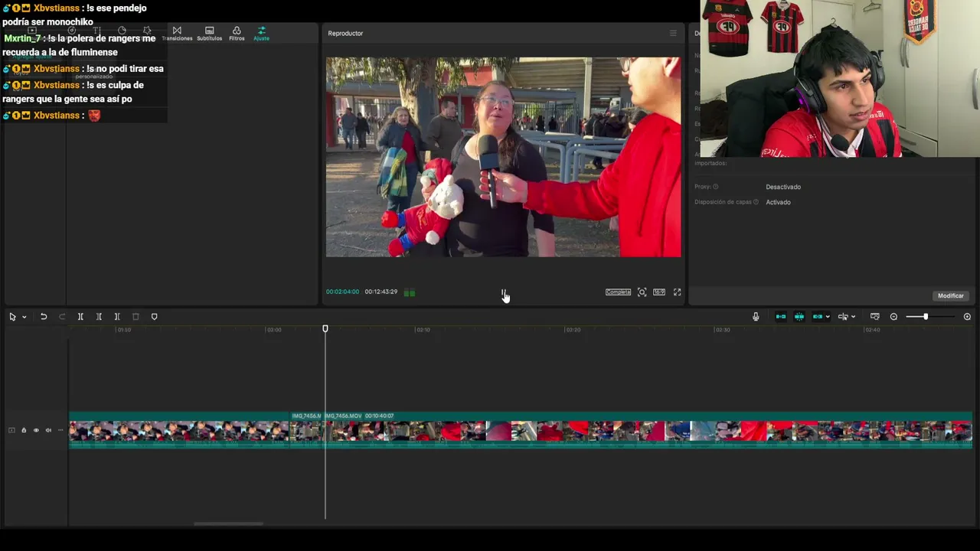Screen dimensions: 980x551
Task: Toggle clip linkage in timeline toolbar
Action: point(818,317)
